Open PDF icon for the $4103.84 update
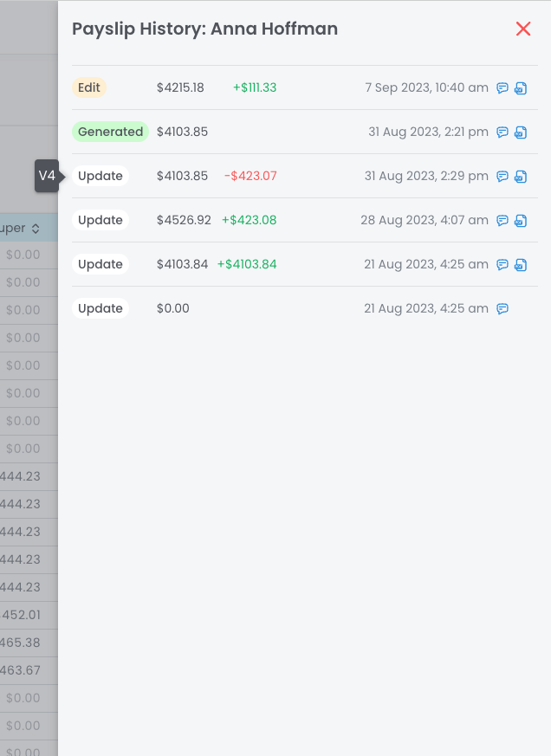The image size is (551, 756). tap(521, 265)
